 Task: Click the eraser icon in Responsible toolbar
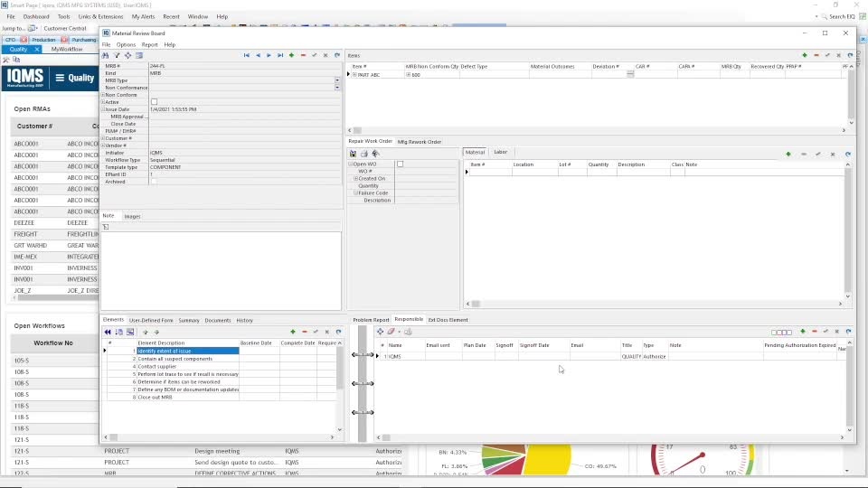pyautogui.click(x=391, y=332)
